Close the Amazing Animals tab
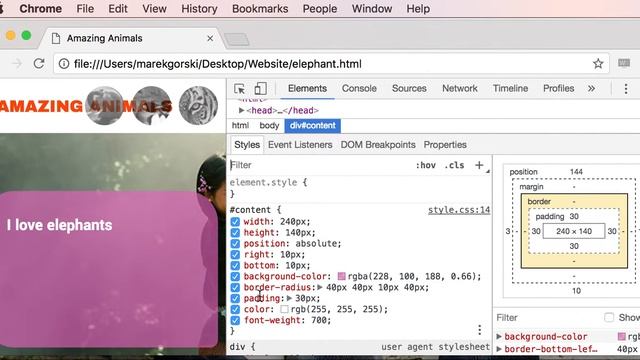 click(210, 38)
